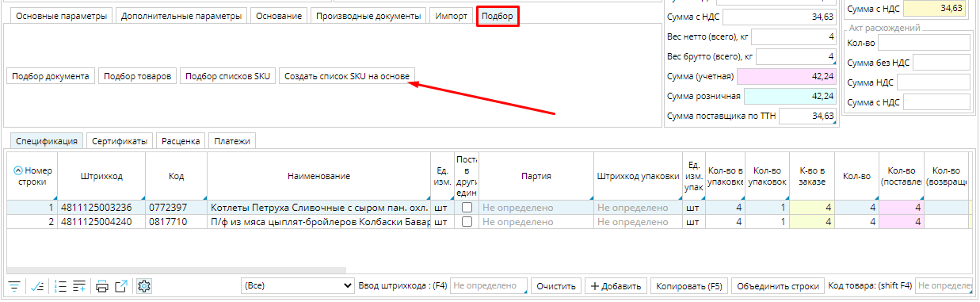The height and width of the screenshot is (302, 980).
Task: Tick the checkbox in row 1
Action: pyautogui.click(x=467, y=207)
